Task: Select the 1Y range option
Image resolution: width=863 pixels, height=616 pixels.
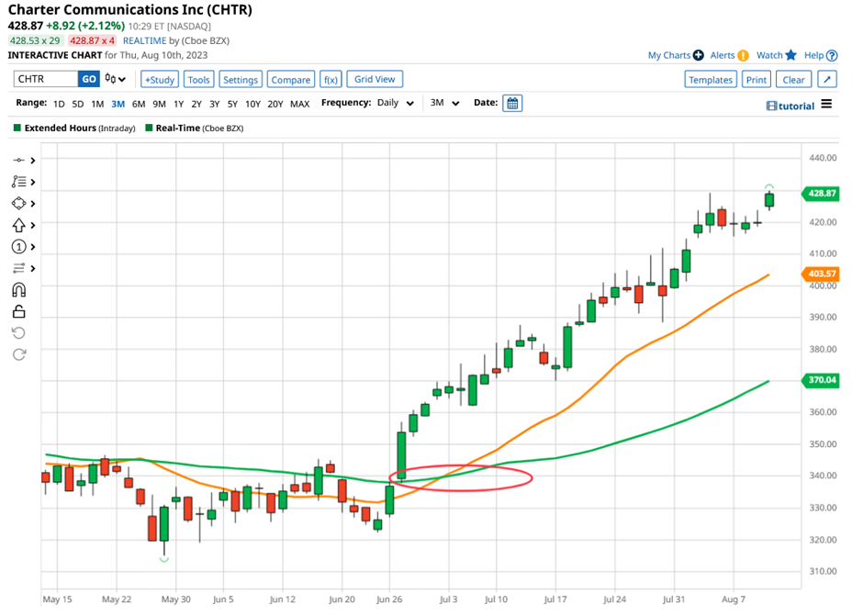Action: [178, 104]
